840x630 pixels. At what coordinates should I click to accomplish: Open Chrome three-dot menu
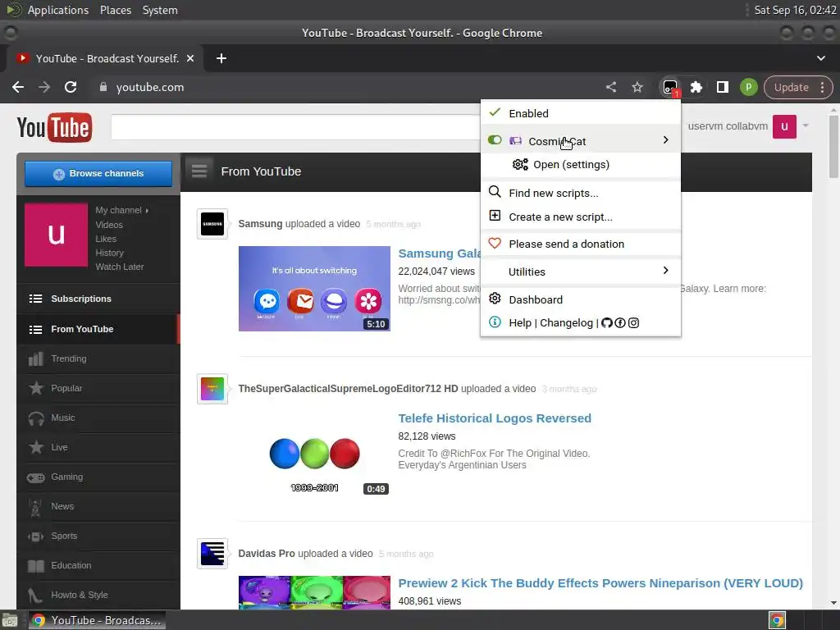pos(822,87)
